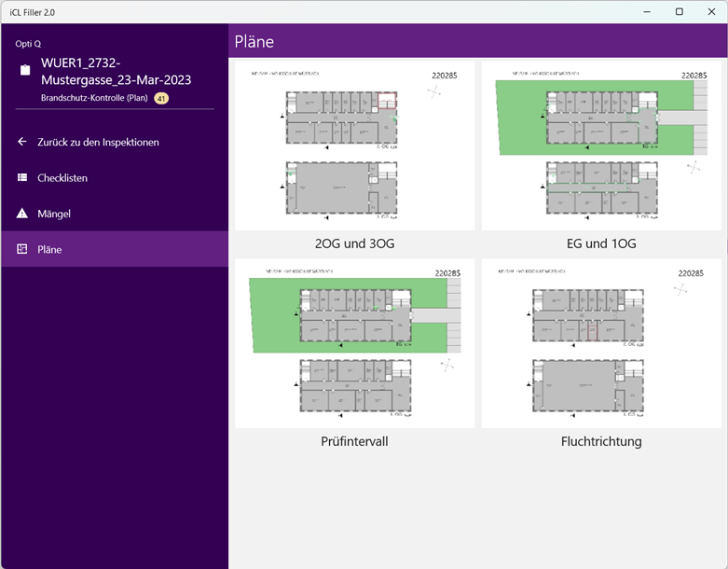Go back via Zurück zu den Inspektionen
Image resolution: width=728 pixels, height=569 pixels.
click(98, 142)
